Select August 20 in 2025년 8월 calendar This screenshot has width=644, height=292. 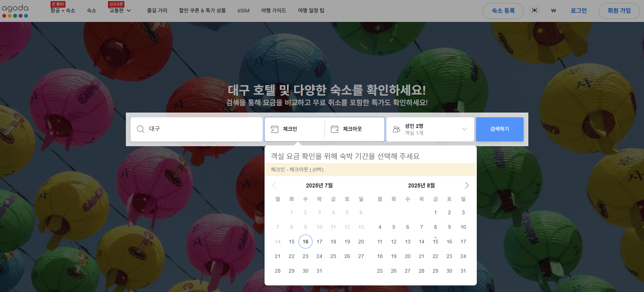click(408, 256)
